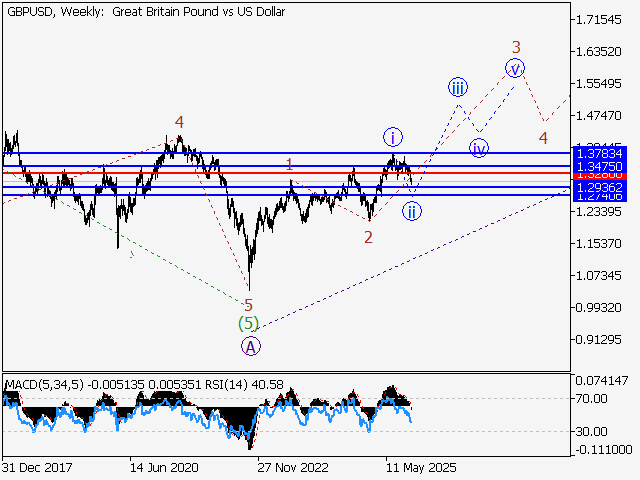Click the circled ii wave marker

pos(411,211)
